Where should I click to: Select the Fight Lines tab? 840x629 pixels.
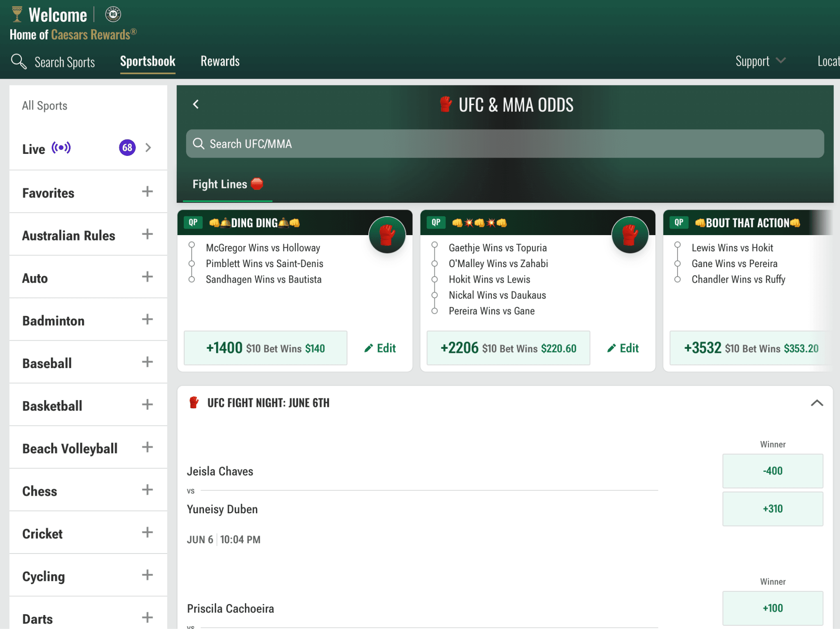click(228, 184)
